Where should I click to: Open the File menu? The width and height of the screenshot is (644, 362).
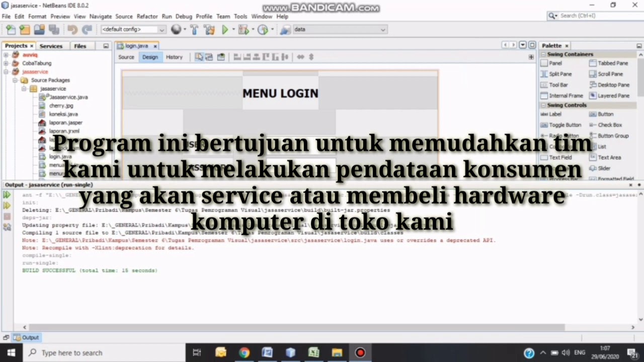point(6,17)
